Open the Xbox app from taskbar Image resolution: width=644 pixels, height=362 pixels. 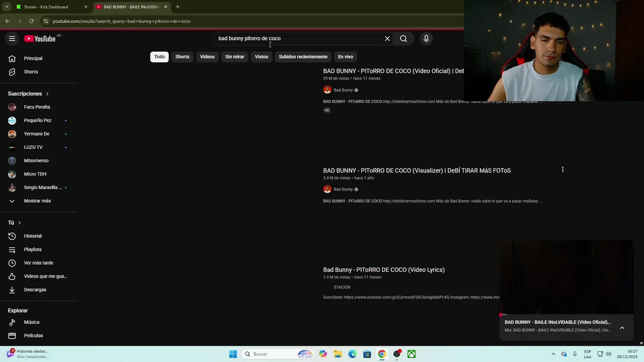click(412, 354)
